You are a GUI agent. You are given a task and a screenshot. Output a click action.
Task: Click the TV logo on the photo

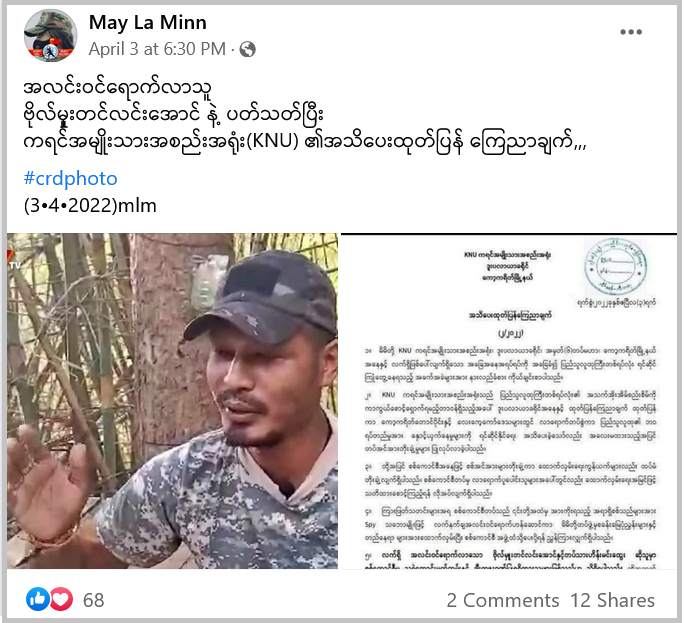(14, 261)
